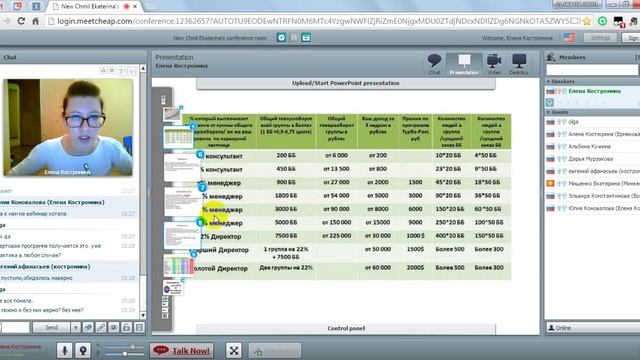Click the language flag icon in header
The height and width of the screenshot is (360, 640).
coord(569,38)
